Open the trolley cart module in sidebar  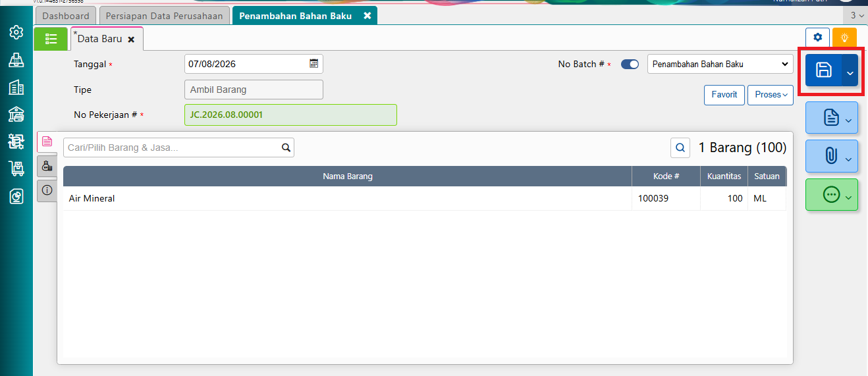pos(16,169)
